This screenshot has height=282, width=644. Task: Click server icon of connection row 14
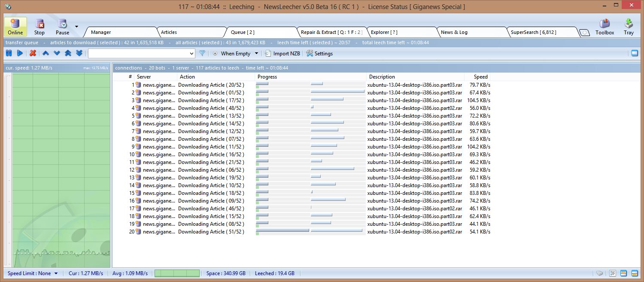(x=138, y=185)
